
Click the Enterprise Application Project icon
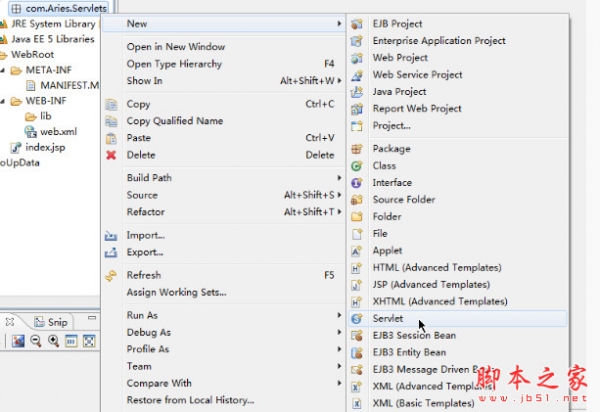(x=357, y=41)
